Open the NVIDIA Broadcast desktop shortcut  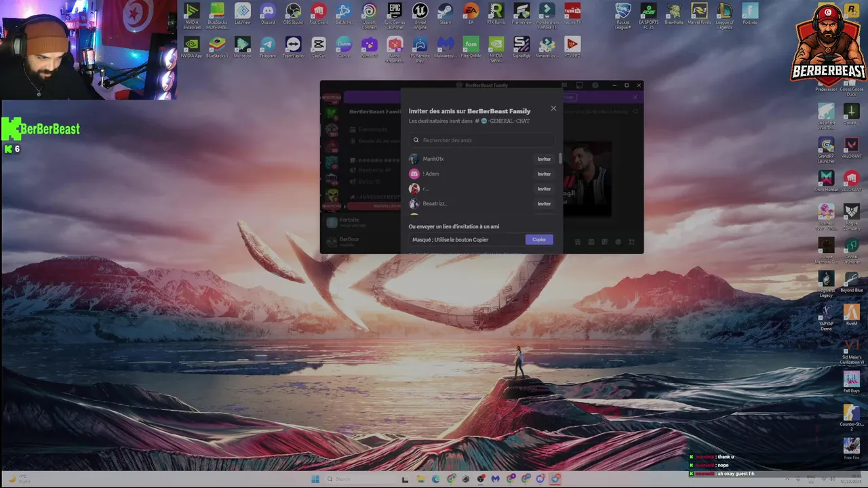[192, 16]
